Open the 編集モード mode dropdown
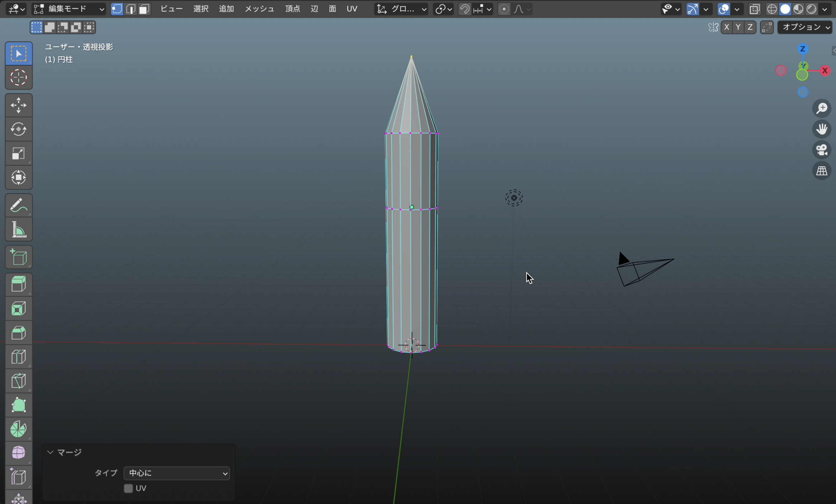The image size is (836, 504). [69, 9]
